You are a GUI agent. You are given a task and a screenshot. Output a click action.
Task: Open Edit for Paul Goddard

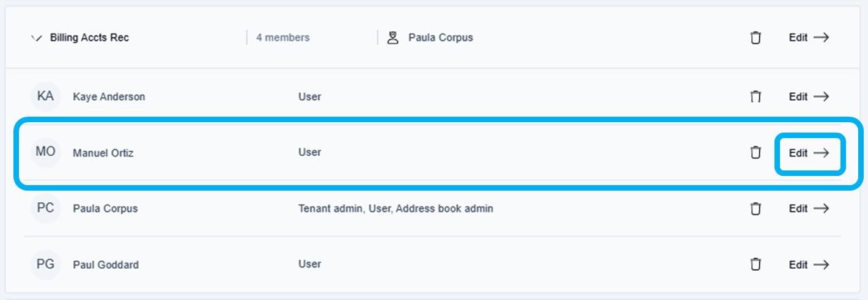tap(808, 265)
